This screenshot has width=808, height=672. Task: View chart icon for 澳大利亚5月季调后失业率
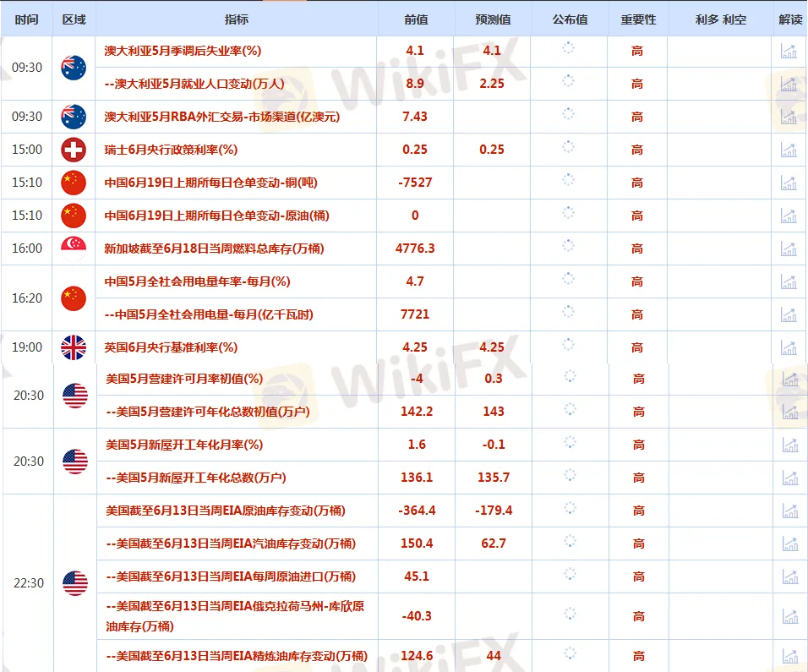(x=789, y=51)
